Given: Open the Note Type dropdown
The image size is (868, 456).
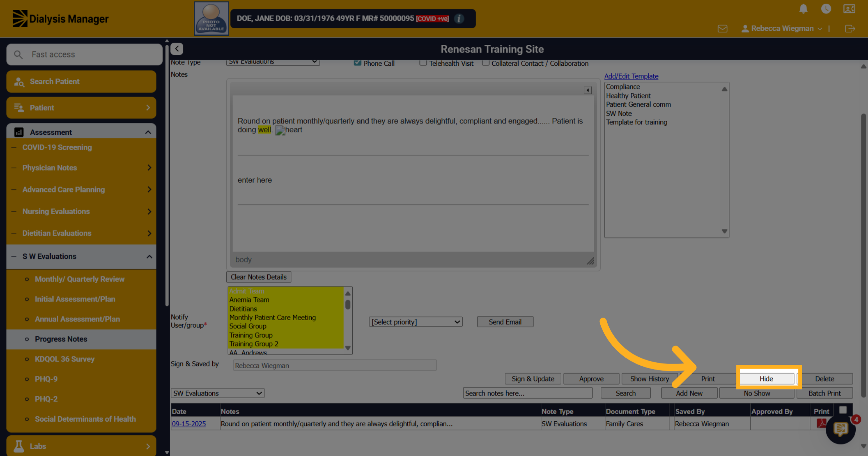Looking at the screenshot, I should [273, 63].
